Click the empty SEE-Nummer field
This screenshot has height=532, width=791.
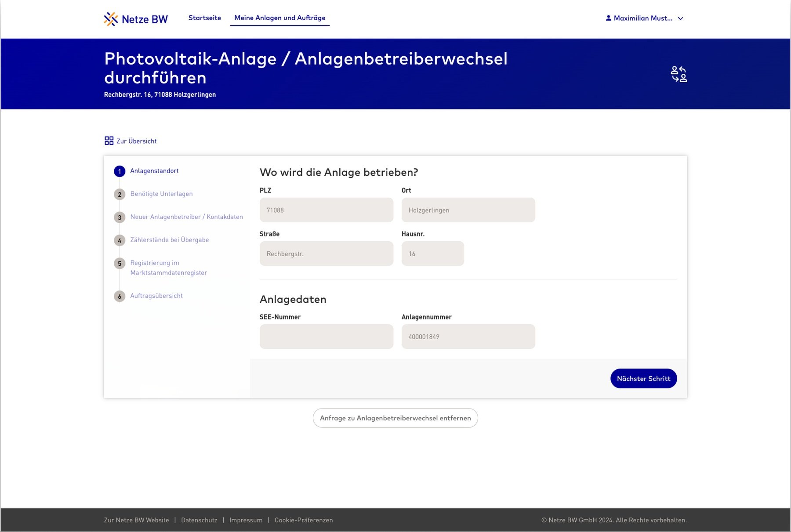[x=327, y=337]
